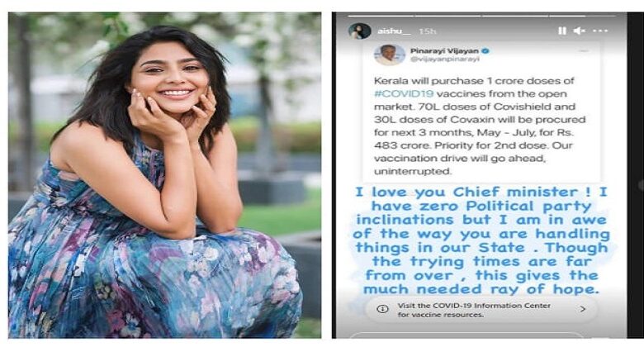Click the blue verified badge beside Pinarayi Vijayan
644x347 pixels.
[485, 51]
